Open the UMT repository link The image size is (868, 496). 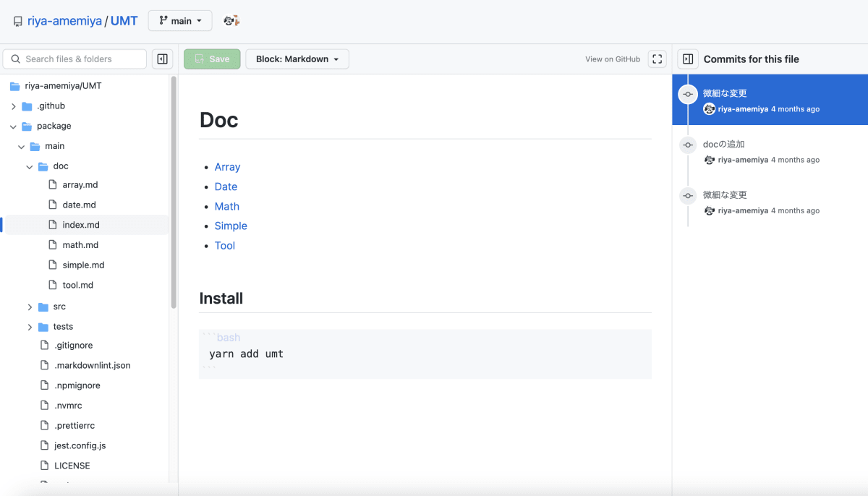(124, 21)
